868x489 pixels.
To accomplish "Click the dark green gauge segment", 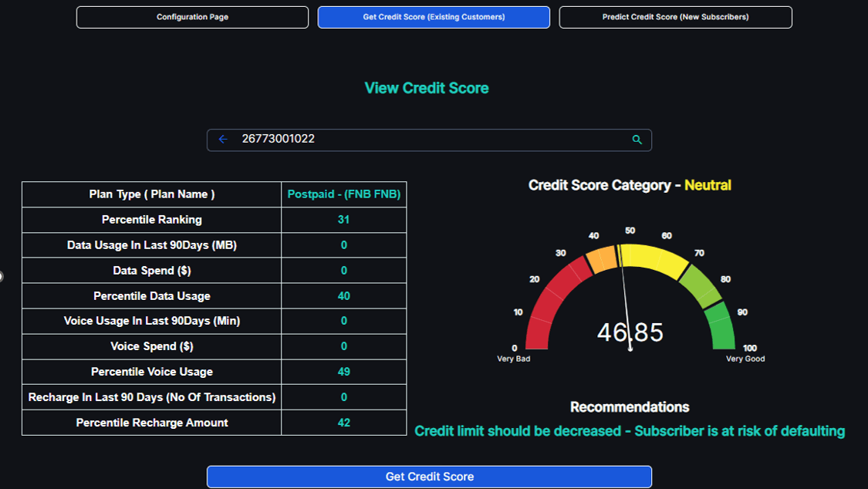I will tap(721, 328).
